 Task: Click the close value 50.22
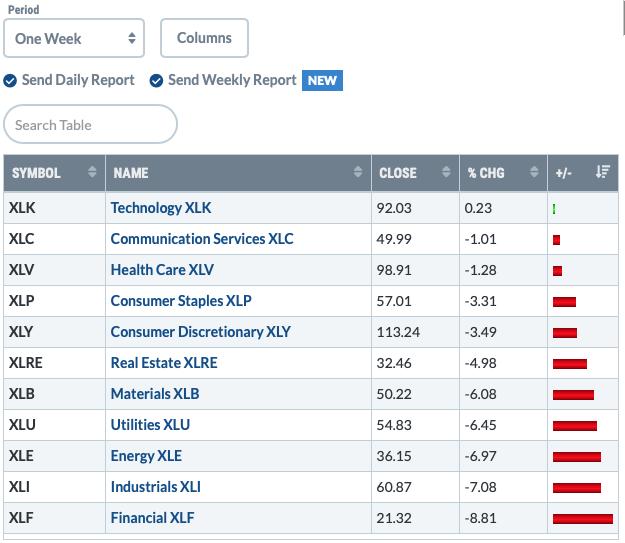click(394, 395)
